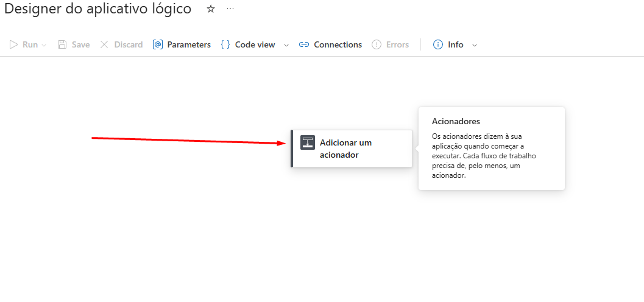
Task: Click the Info circle icon
Action: pos(437,44)
